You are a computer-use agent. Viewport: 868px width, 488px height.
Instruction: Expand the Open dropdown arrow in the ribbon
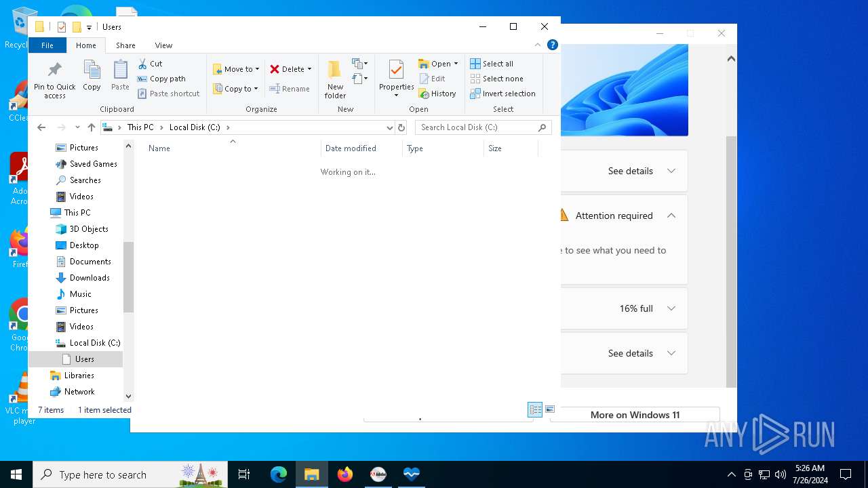[x=456, y=64]
